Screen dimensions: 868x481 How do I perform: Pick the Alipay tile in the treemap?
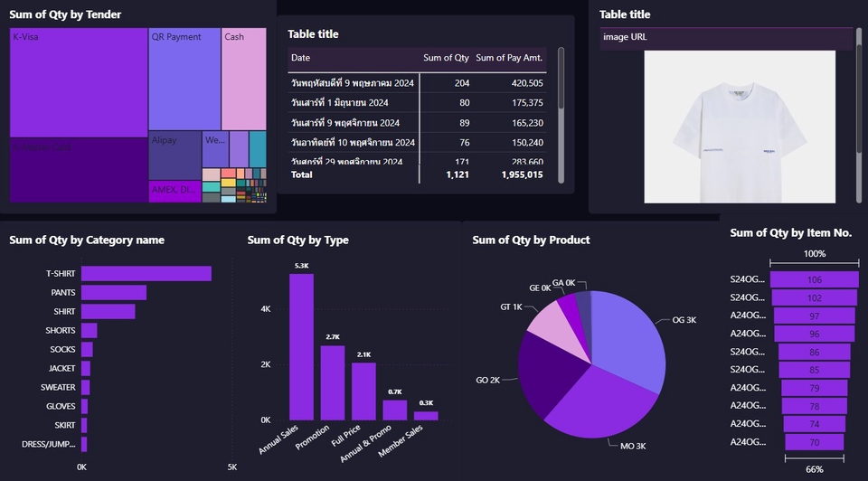pyautogui.click(x=175, y=156)
